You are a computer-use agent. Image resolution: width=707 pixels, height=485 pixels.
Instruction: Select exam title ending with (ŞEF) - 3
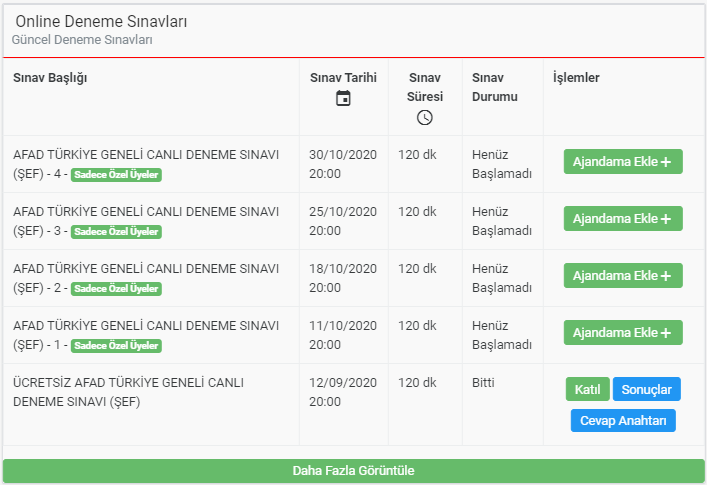pyautogui.click(x=146, y=221)
